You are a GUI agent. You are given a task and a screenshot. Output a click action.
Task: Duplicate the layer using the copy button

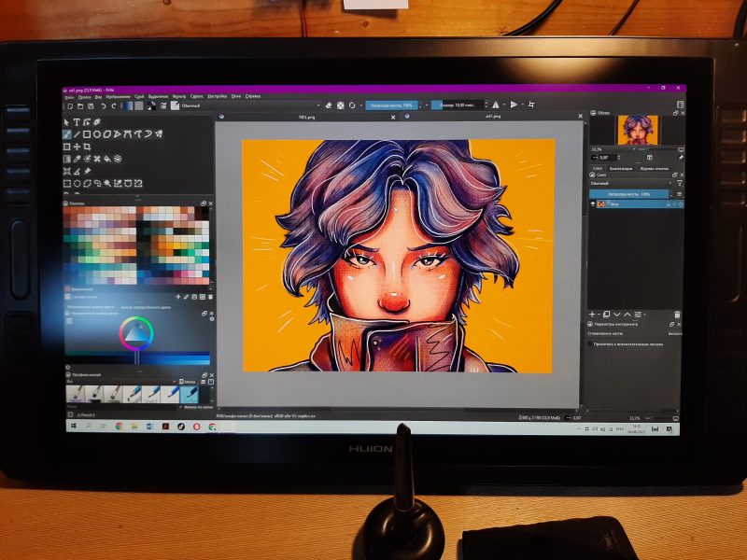(x=606, y=315)
